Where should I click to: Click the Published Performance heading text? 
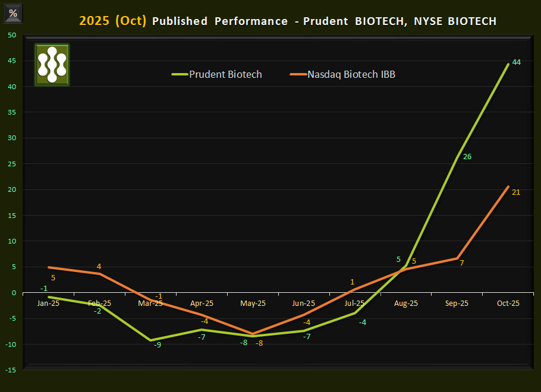[x=221, y=21]
